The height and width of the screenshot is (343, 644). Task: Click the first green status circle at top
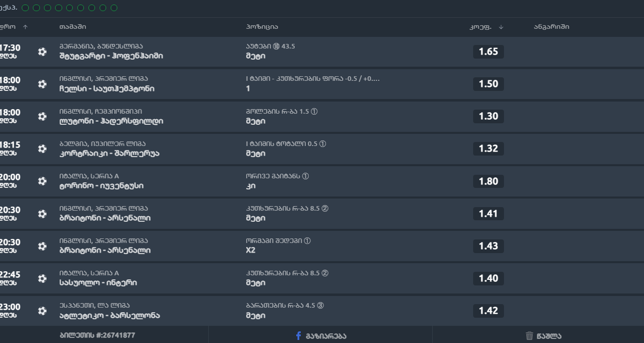[x=25, y=8]
